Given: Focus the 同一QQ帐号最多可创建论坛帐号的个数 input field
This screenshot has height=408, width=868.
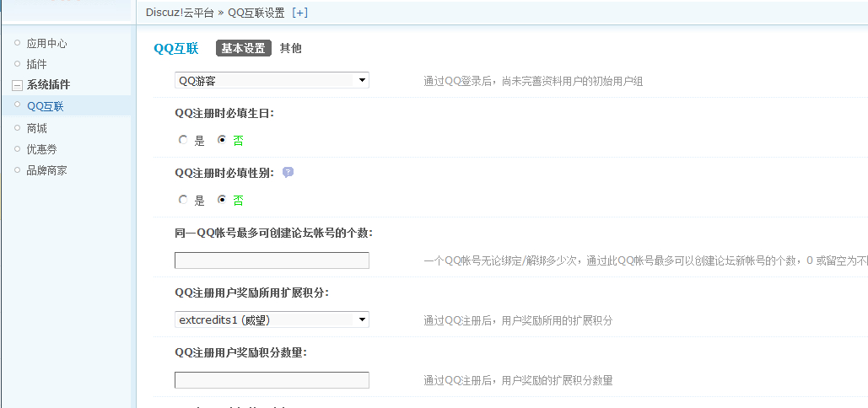Looking at the screenshot, I should 272,260.
